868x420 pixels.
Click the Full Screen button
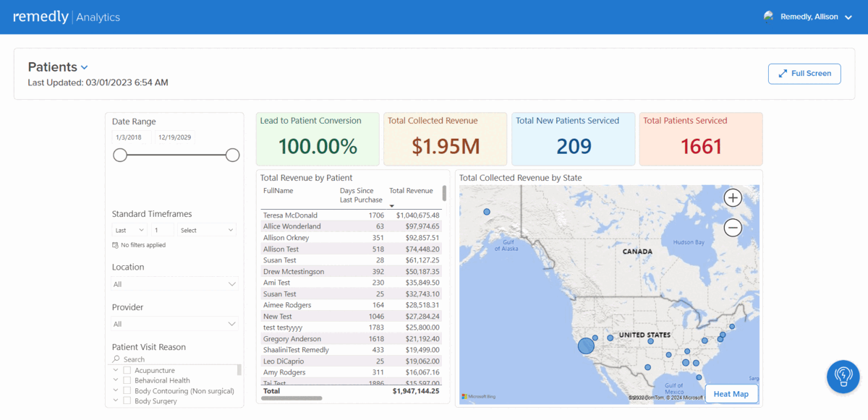(x=804, y=74)
